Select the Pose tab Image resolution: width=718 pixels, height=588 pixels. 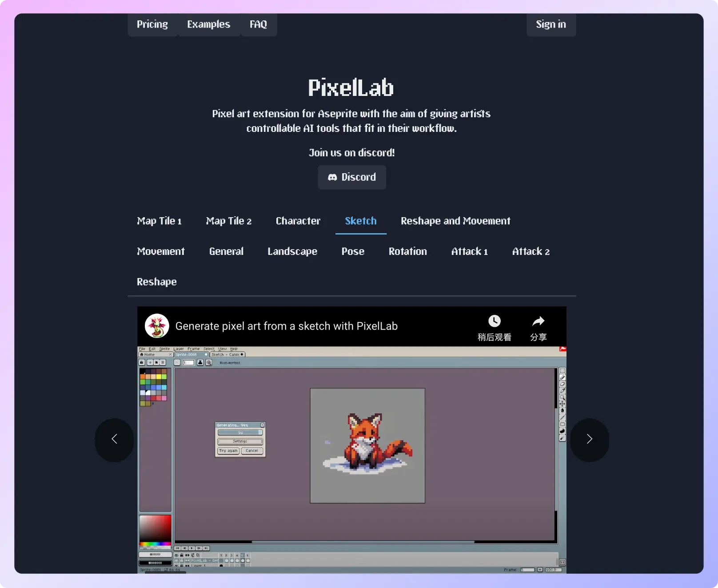(353, 251)
